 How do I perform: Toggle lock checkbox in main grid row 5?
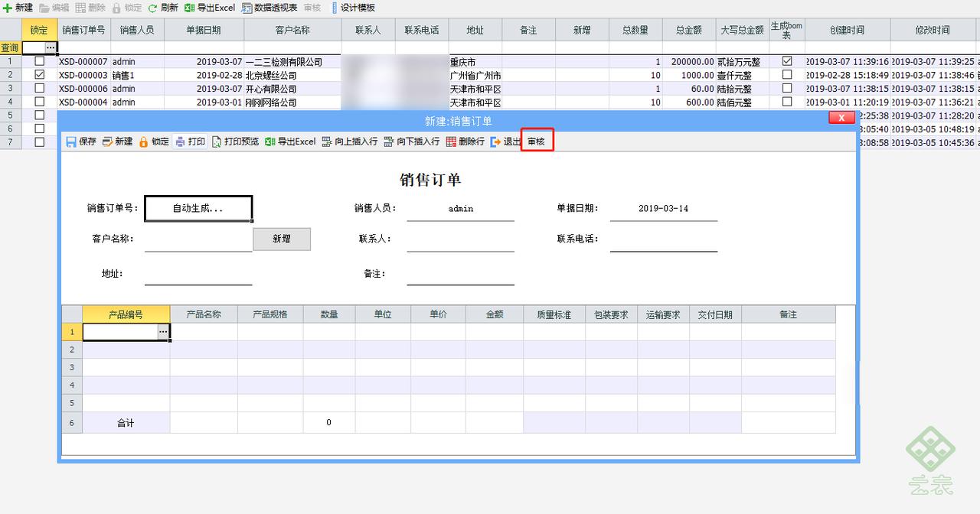(x=40, y=115)
